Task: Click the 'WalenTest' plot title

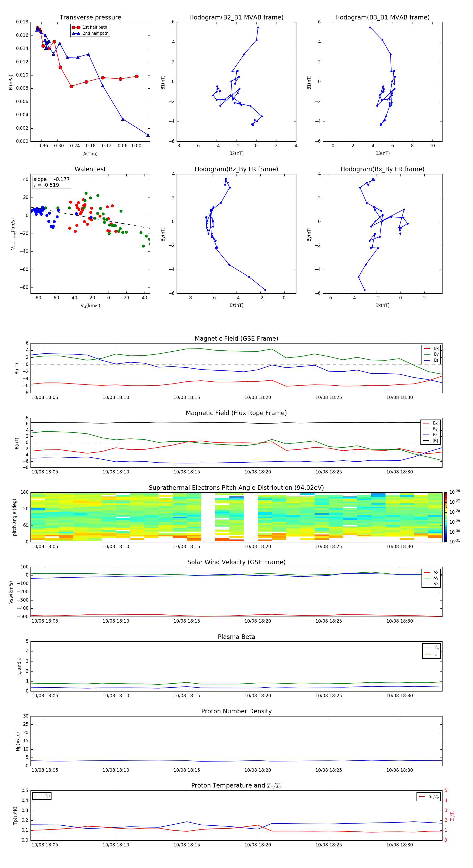Action: pyautogui.click(x=90, y=169)
